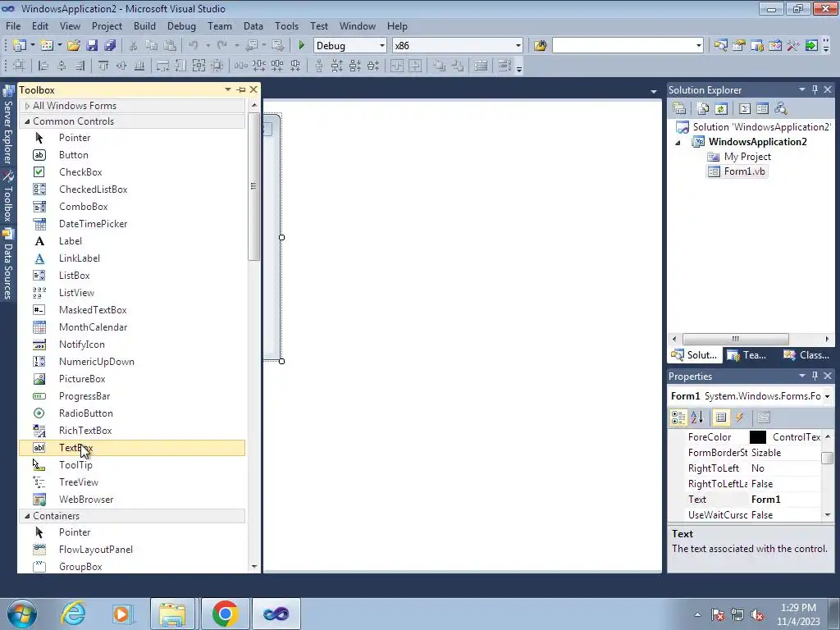Click the Start Debugging play icon
The image size is (840, 630).
[301, 46]
